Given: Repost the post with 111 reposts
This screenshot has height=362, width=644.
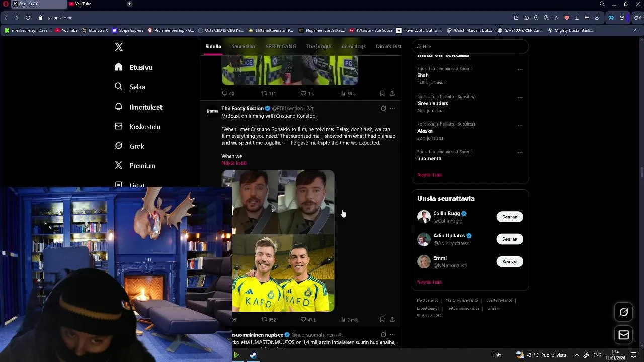Looking at the screenshot, I should [268, 93].
